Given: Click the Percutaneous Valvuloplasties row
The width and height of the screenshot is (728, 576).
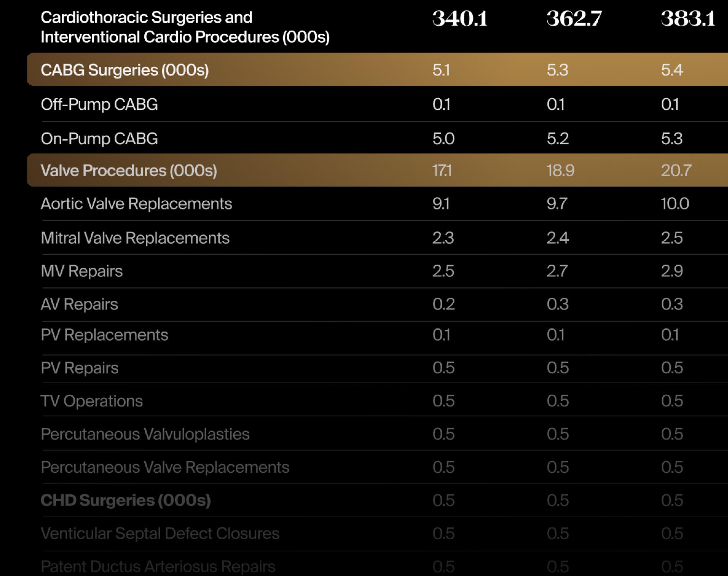Looking at the screenshot, I should pyautogui.click(x=145, y=434).
